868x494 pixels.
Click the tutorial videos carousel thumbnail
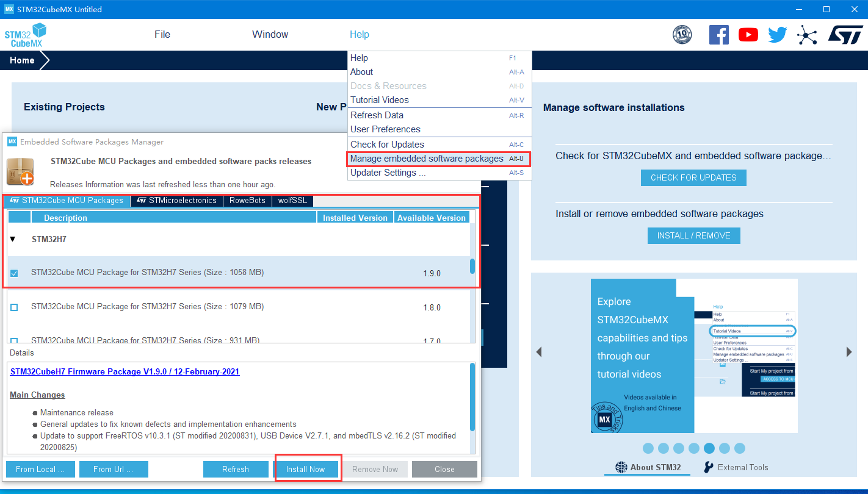pyautogui.click(x=694, y=356)
